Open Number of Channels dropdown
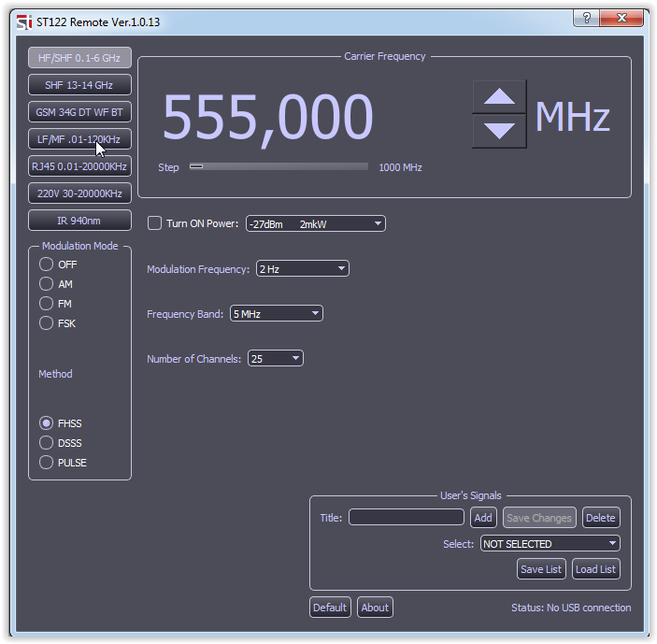657x644 pixels. 276,358
